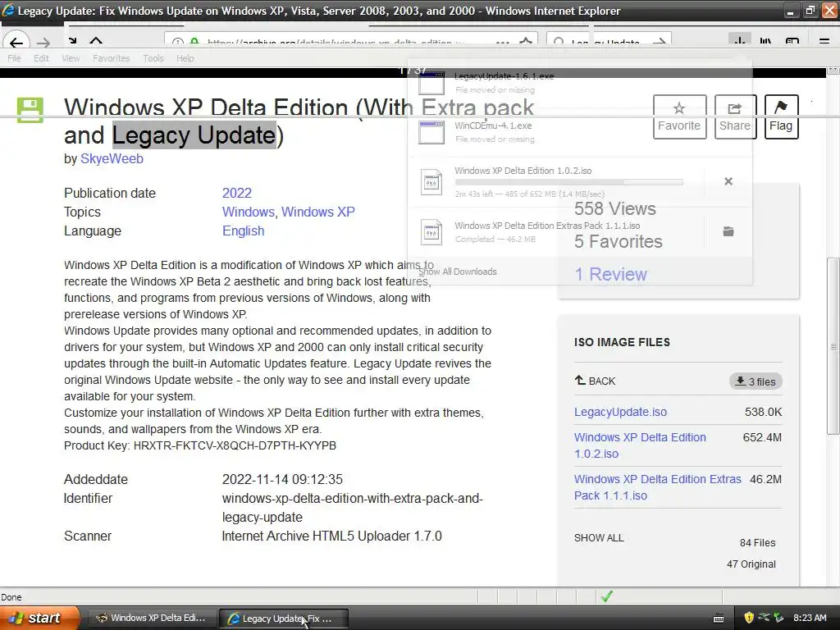Click the WinCDEmu-4.1.exe file icon
840x630 pixels.
point(431,132)
